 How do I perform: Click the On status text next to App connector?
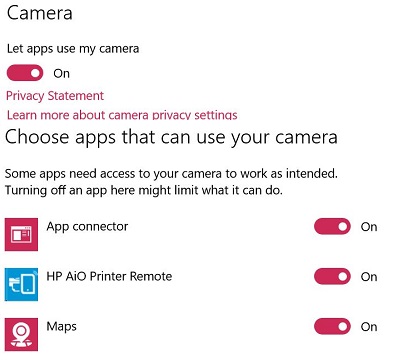tap(369, 227)
